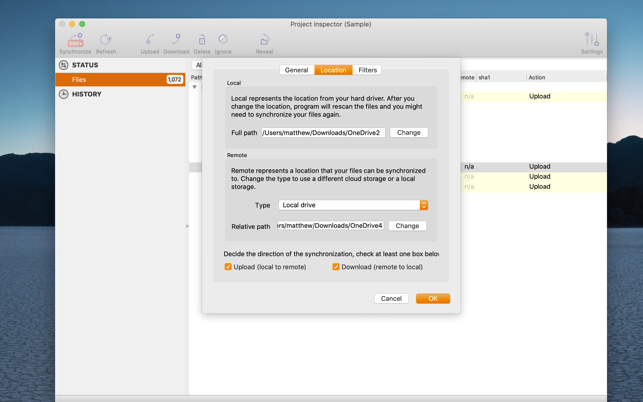Click the window title Project inspector (Sample)
The height and width of the screenshot is (402, 643).
[x=331, y=24]
